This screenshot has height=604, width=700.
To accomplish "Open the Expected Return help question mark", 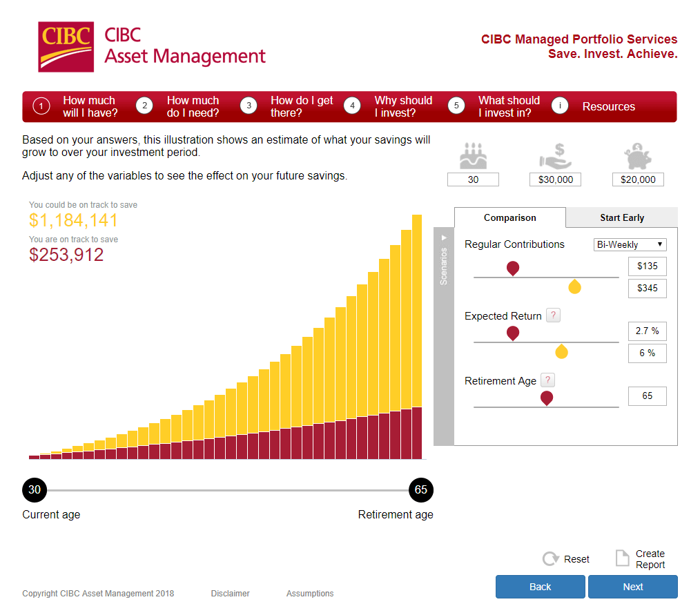I will [x=553, y=315].
